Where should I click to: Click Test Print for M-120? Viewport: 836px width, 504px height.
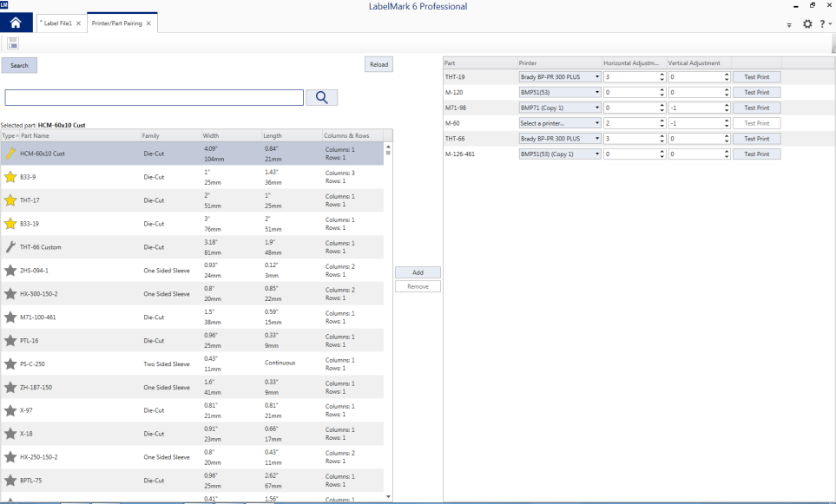(x=756, y=92)
